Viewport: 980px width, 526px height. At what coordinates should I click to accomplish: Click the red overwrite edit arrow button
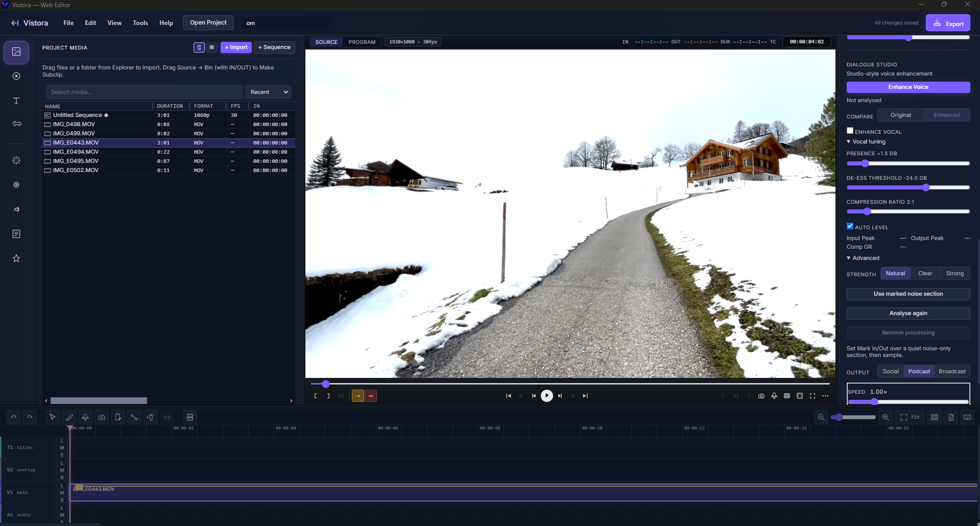371,396
